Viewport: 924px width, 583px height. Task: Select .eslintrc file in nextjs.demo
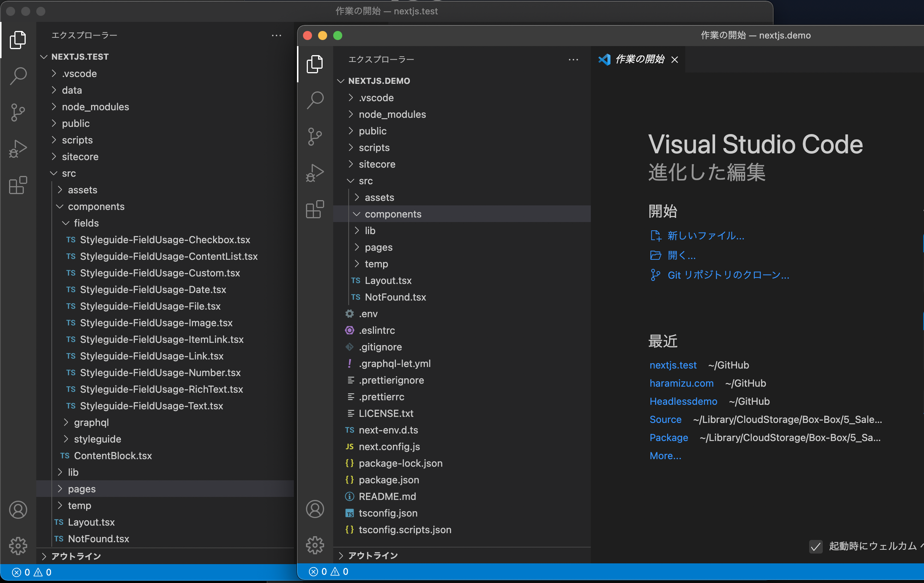(x=462, y=330)
